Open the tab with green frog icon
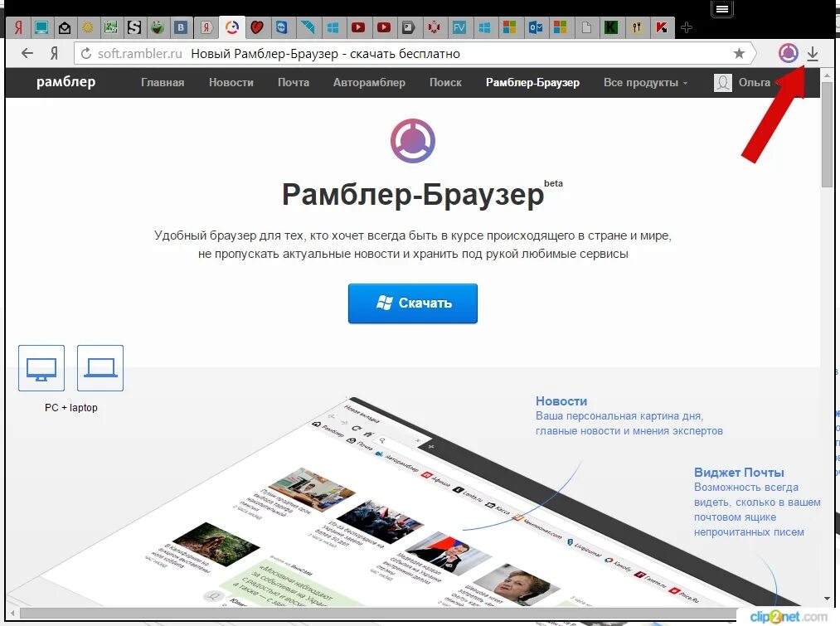The image size is (840, 626). coord(157,27)
